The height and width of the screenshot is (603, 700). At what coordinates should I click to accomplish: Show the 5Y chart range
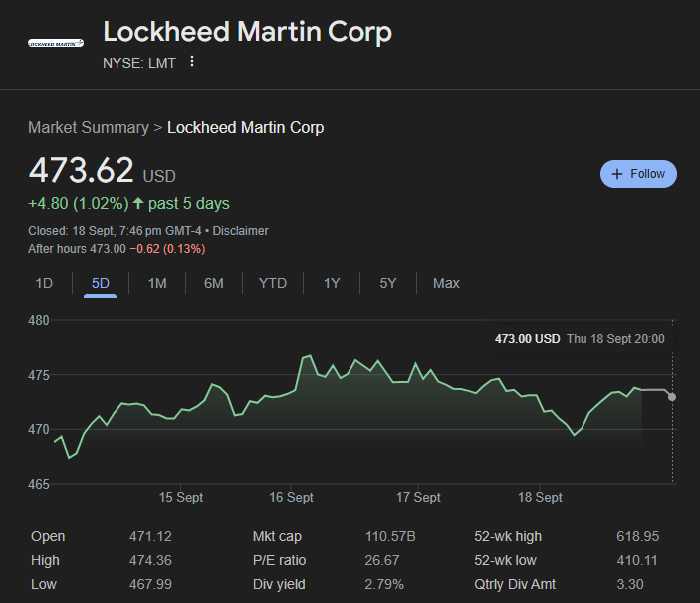tap(388, 283)
